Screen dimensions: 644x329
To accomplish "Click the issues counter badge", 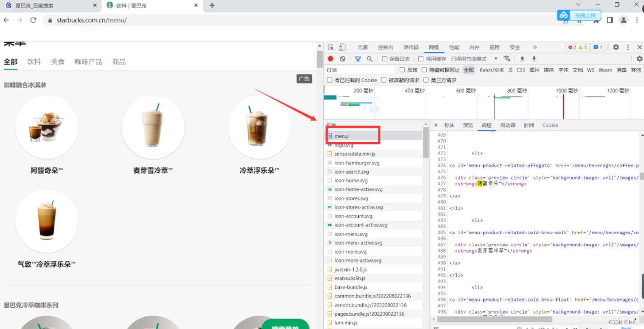I will coord(598,47).
